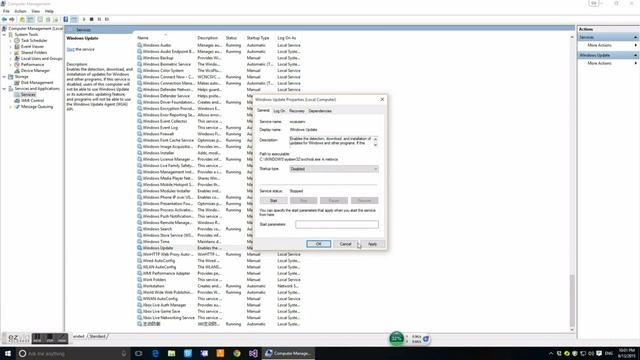Click More Actions under Windows Update
This screenshot has height=360, width=640.
click(x=599, y=63)
